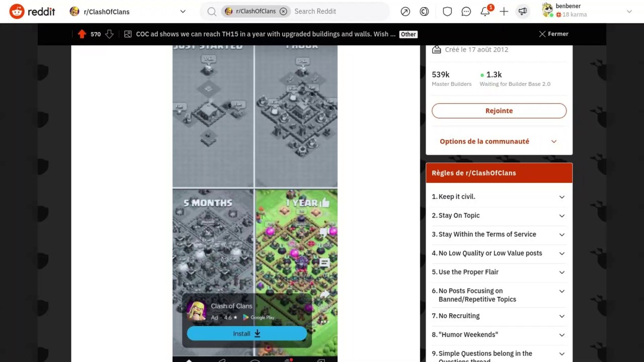This screenshot has height=362, width=644.
Task: Click 1.3k online members count
Action: pyautogui.click(x=494, y=74)
